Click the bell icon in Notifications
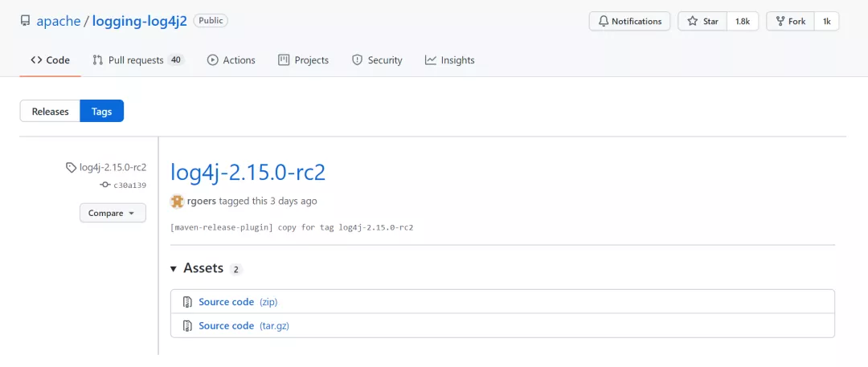This screenshot has width=868, height=367. pyautogui.click(x=602, y=21)
